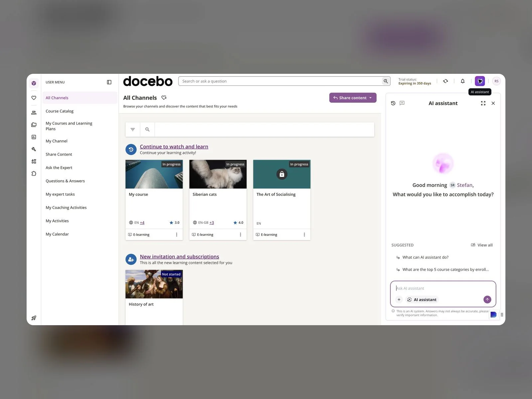
Task: Click View all suggested prompts
Action: 482,245
